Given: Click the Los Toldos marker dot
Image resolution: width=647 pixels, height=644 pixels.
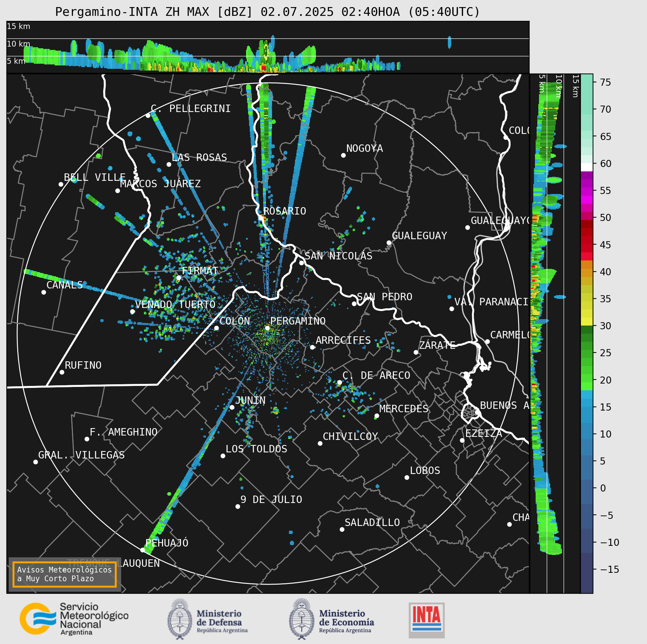Looking at the screenshot, I should tap(223, 456).
